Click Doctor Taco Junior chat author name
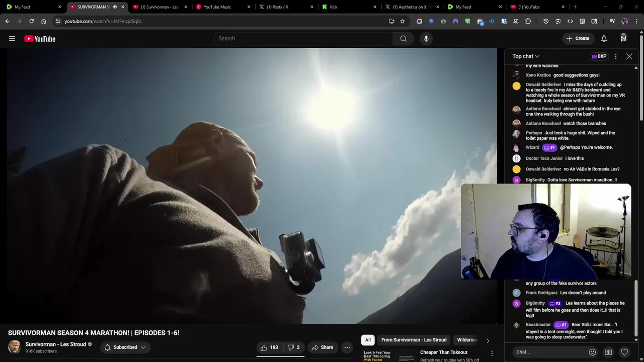644x362 pixels. pyautogui.click(x=544, y=158)
